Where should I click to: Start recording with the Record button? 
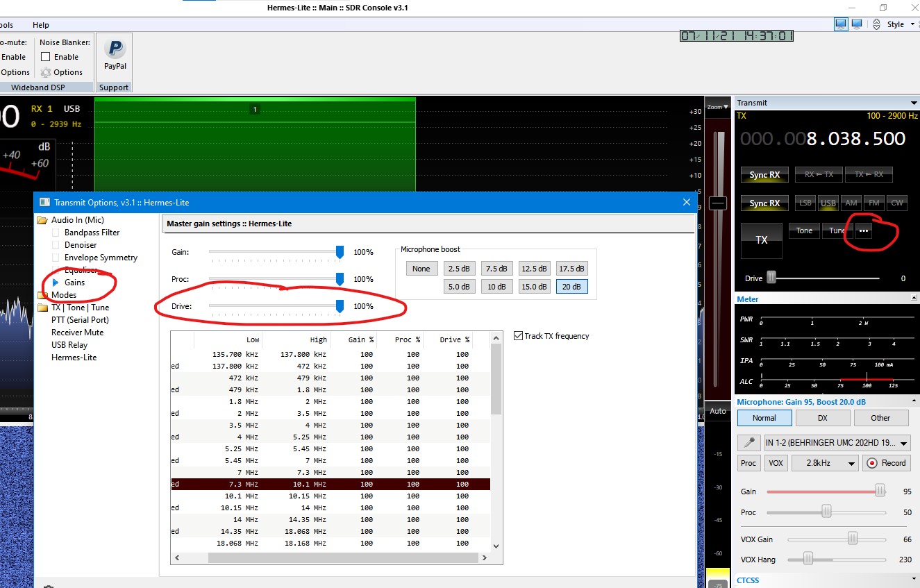click(x=886, y=463)
